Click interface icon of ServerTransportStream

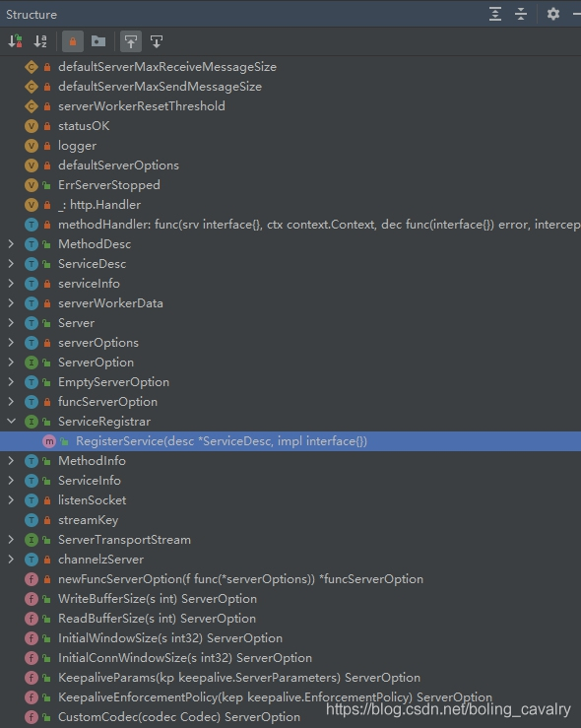click(x=32, y=540)
